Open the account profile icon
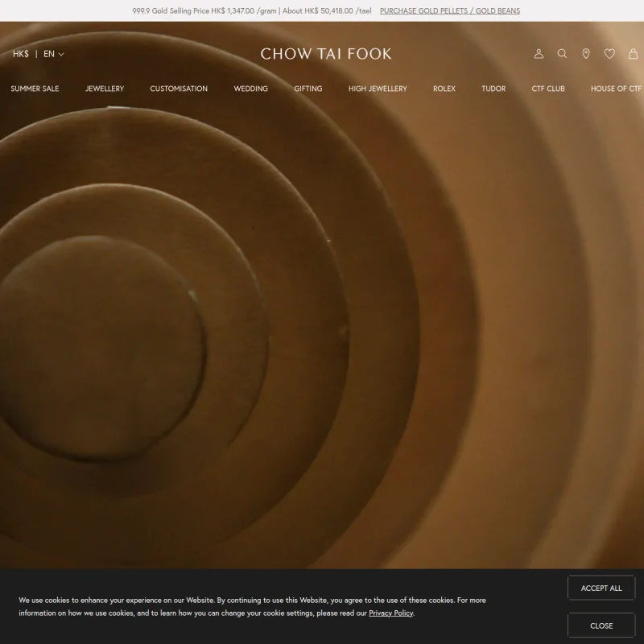 (539, 54)
